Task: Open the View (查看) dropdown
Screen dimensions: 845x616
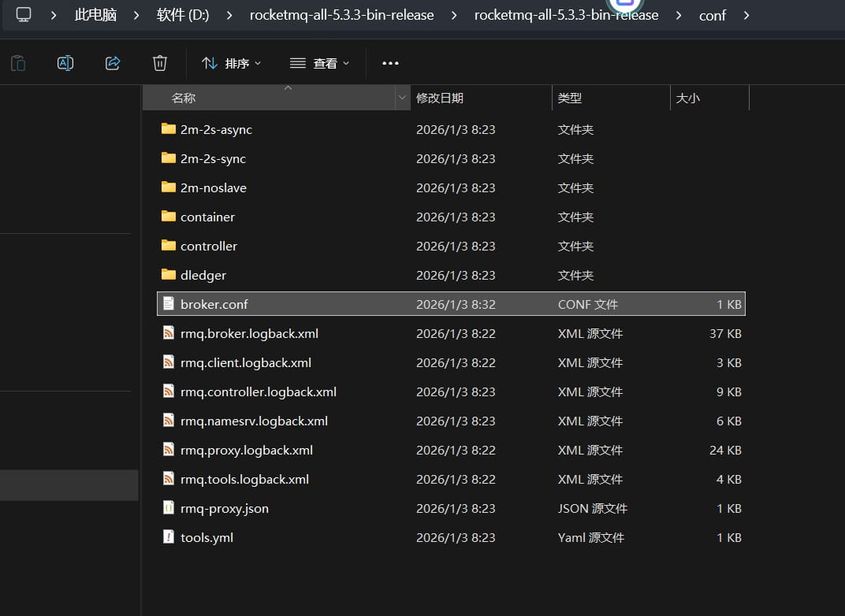Action: tap(319, 63)
